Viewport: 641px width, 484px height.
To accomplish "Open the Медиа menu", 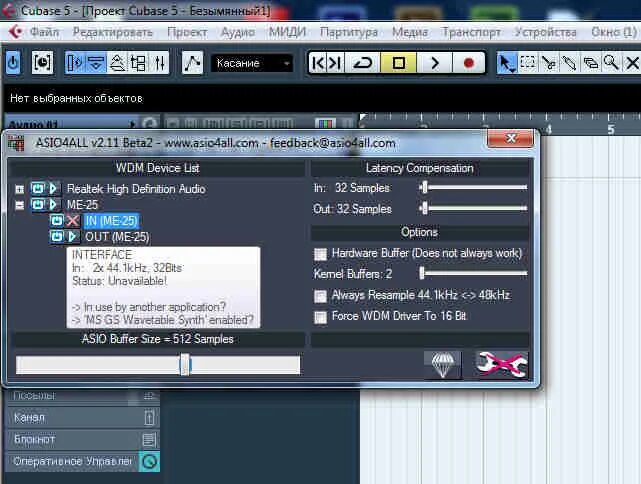I will (x=410, y=32).
